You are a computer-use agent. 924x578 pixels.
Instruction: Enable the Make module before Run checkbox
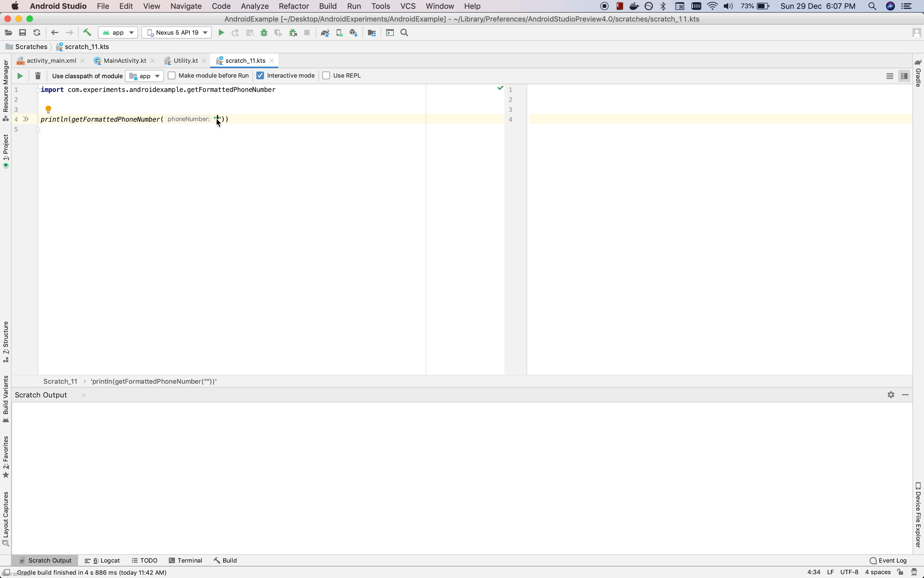click(x=172, y=76)
